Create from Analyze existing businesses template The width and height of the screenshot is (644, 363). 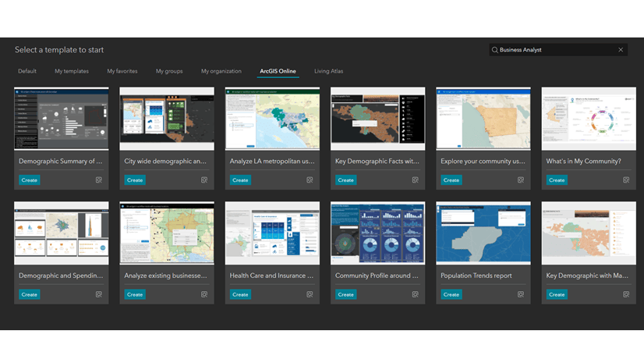[135, 294]
